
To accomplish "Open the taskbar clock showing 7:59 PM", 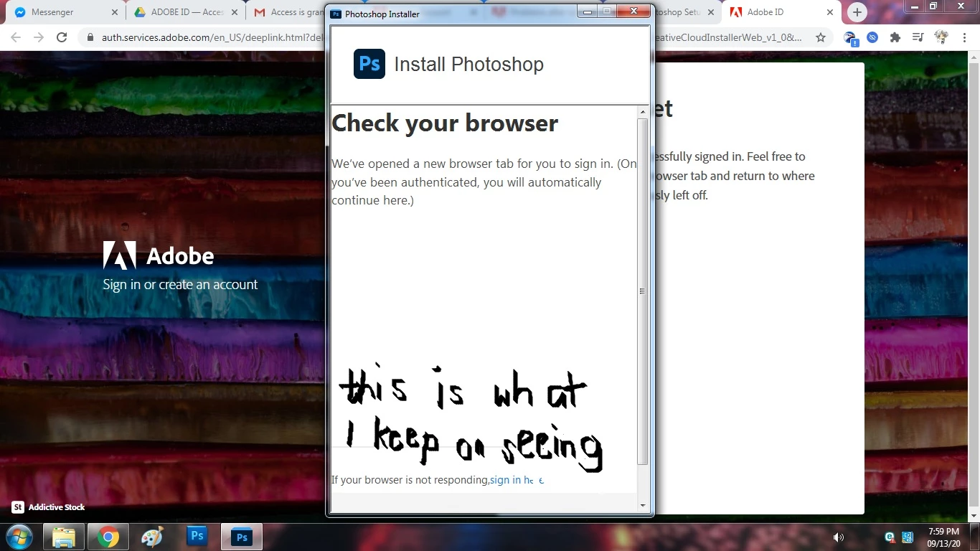I will tap(943, 537).
